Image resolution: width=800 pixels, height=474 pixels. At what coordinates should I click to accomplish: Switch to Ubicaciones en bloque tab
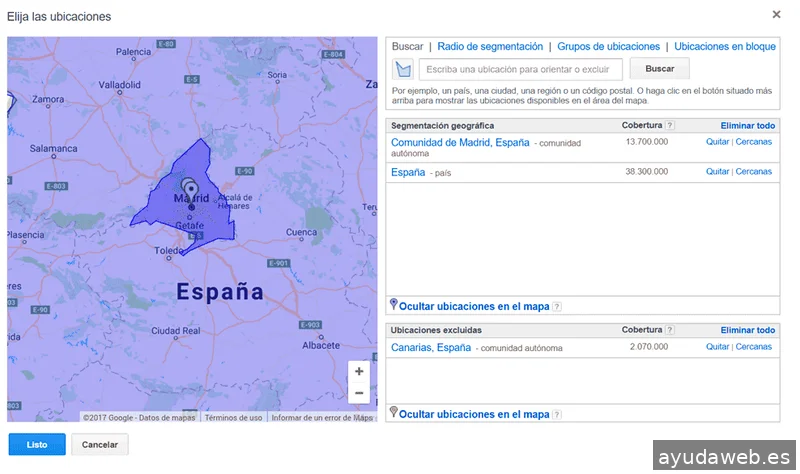pos(724,46)
